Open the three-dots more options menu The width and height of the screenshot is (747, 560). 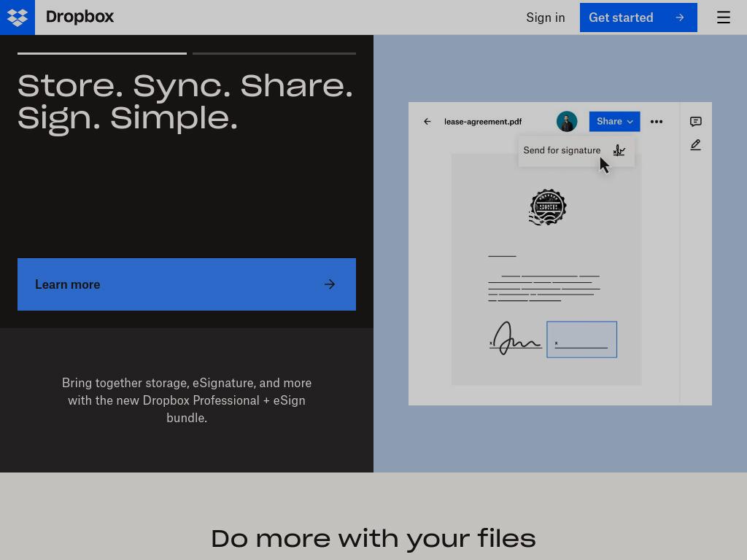[656, 122]
